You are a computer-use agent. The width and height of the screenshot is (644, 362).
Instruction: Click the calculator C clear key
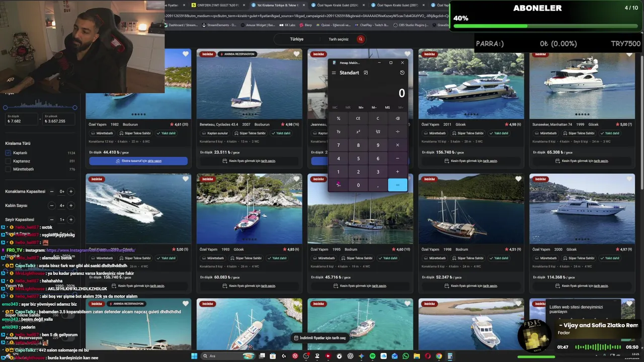(x=378, y=119)
